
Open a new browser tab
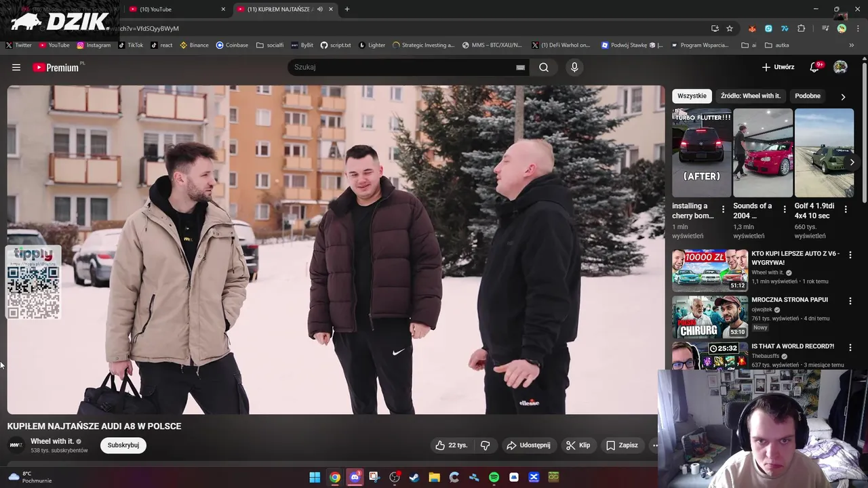347,9
